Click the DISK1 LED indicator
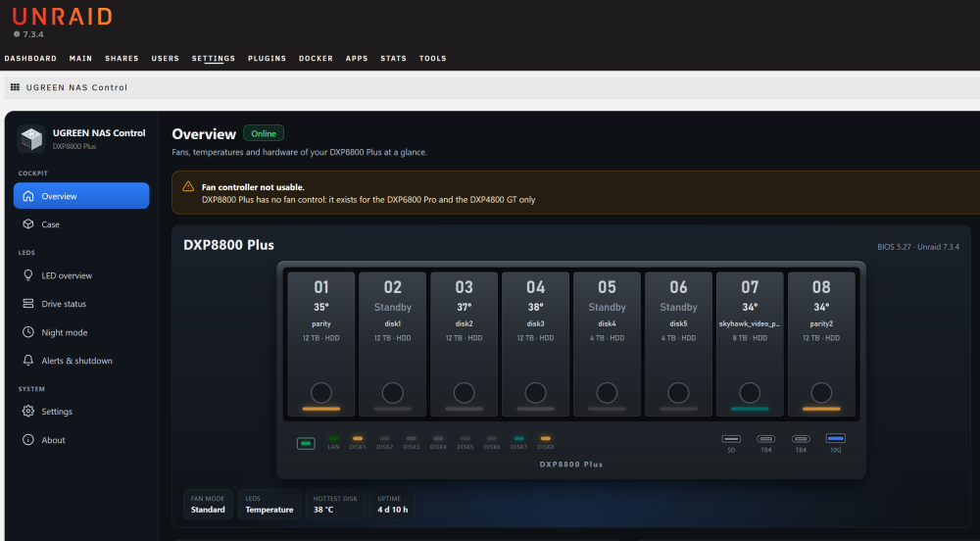This screenshot has height=541, width=980. click(358, 438)
